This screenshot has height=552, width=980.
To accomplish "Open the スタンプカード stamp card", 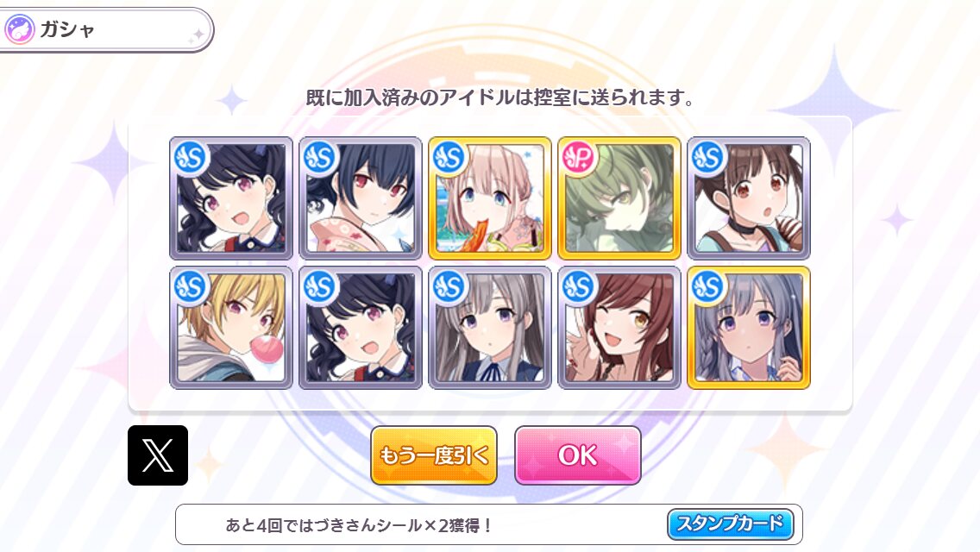I will click(730, 524).
